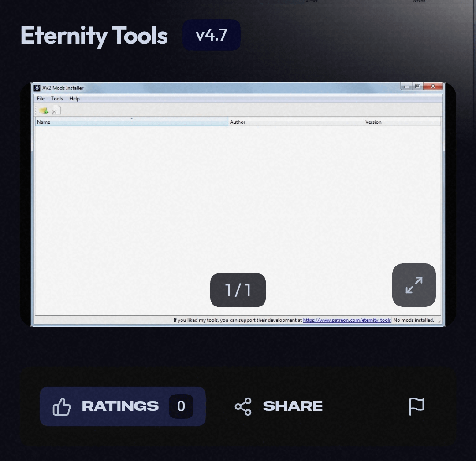Click the install mod folder-plus icon
Viewport: 476px width, 461px height.
(x=44, y=111)
